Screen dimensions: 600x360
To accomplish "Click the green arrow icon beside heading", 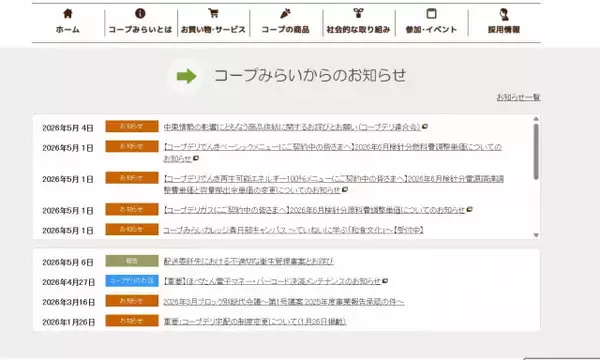I will pos(186,76).
